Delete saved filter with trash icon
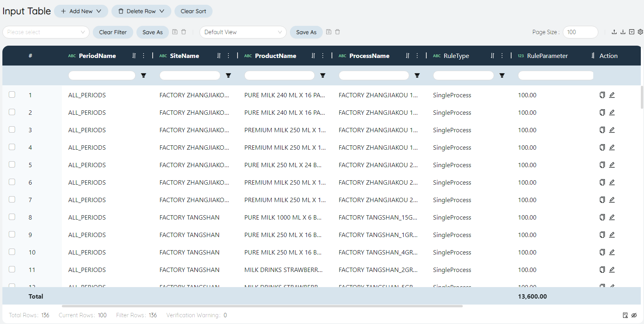Screen dimensions: 644x324 point(184,32)
